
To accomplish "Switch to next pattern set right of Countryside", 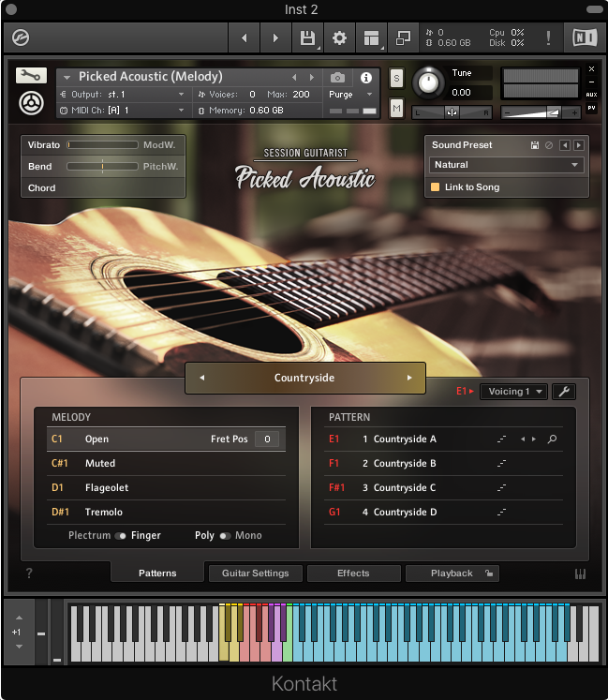I will [409, 378].
